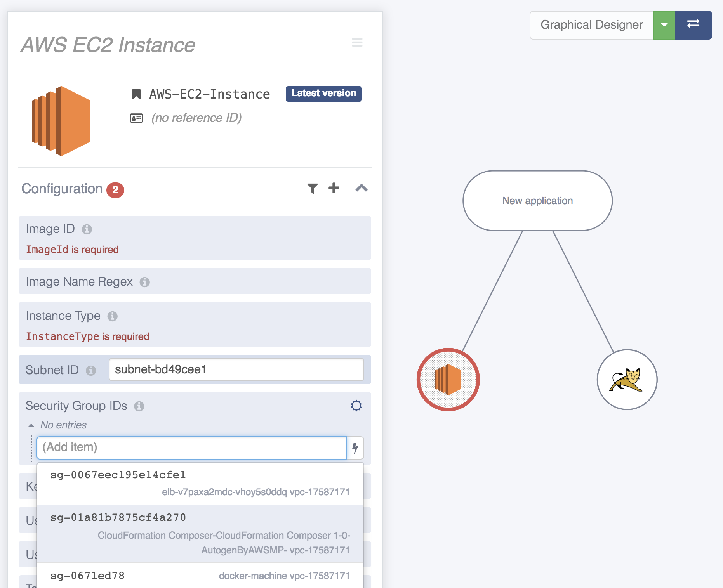Screen dimensions: 723x588
Task: Open the hamburger menu beside AWS EC2 Instance title
Action: point(357,42)
